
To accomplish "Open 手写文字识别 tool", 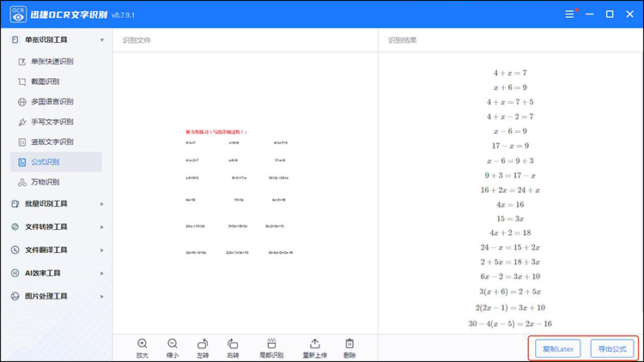I will [x=52, y=122].
